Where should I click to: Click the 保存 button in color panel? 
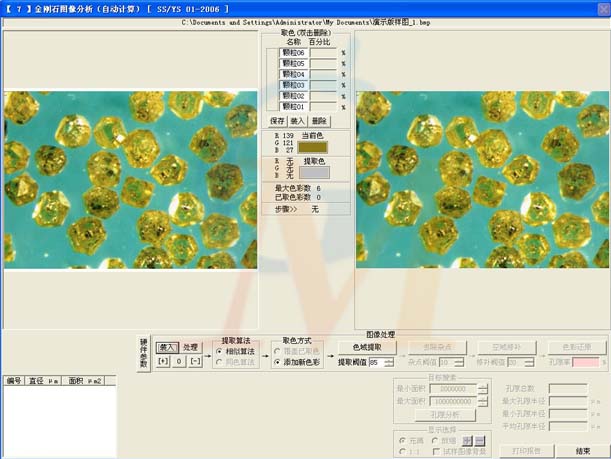tap(278, 120)
